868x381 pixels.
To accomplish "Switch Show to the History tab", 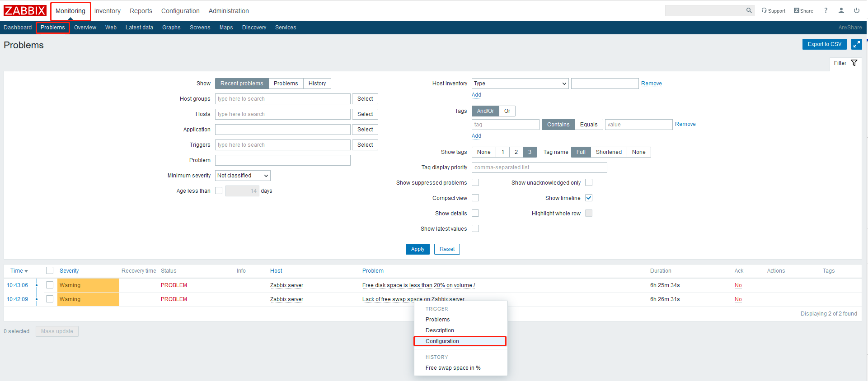I will (317, 84).
